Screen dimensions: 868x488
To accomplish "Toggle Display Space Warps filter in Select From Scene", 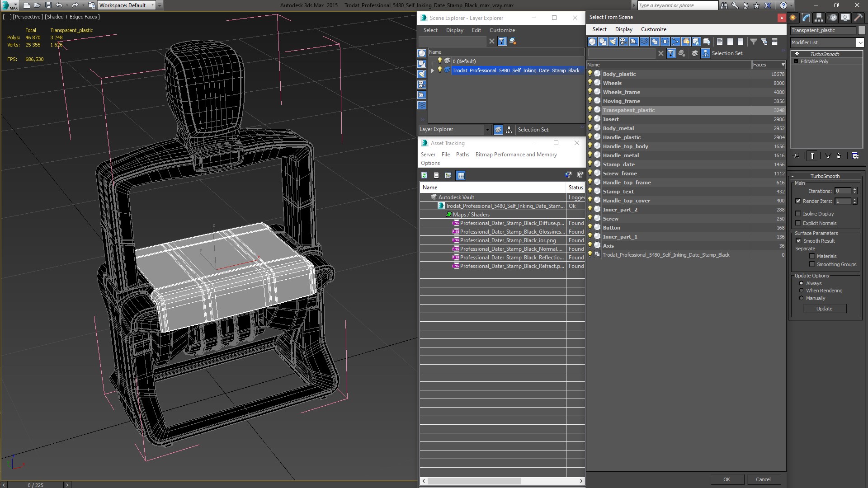I will click(x=644, y=42).
